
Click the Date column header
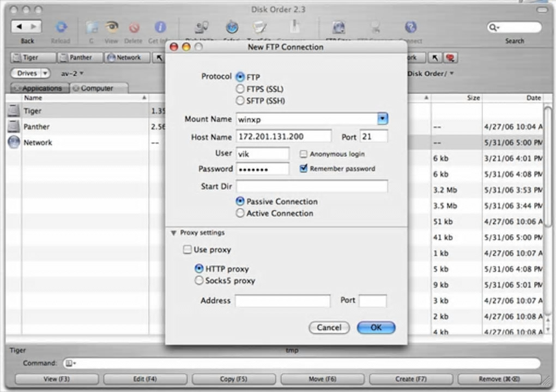tap(513, 98)
